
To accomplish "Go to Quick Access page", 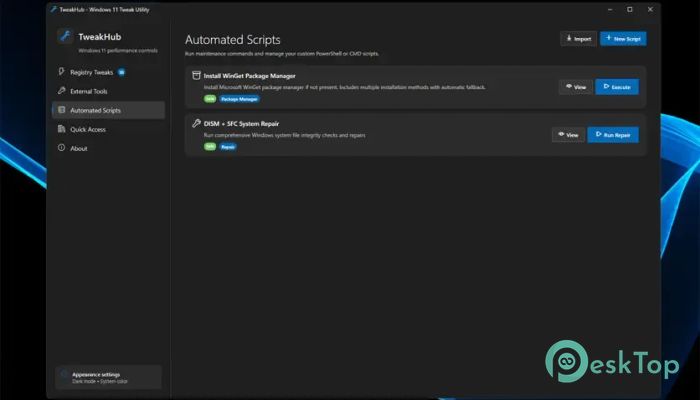I will (x=108, y=129).
